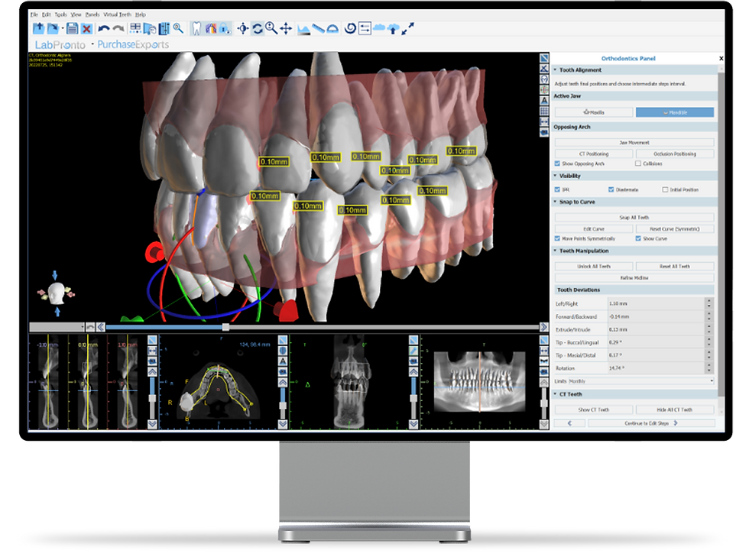Viewport: 749px width, 560px height.
Task: Select the rotate view tool
Action: pyautogui.click(x=257, y=28)
